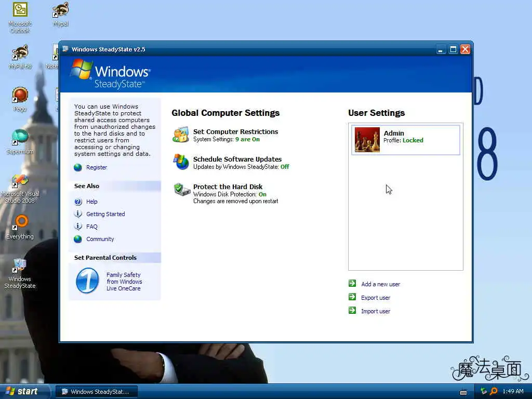Image resolution: width=532 pixels, height=399 pixels.
Task: Select the Pego desktop shortcut
Action: (x=20, y=99)
